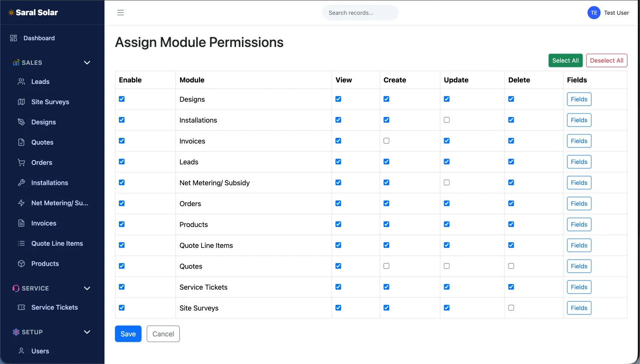640x364 pixels.
Task: Open the Users entry under Setup
Action: point(40,351)
